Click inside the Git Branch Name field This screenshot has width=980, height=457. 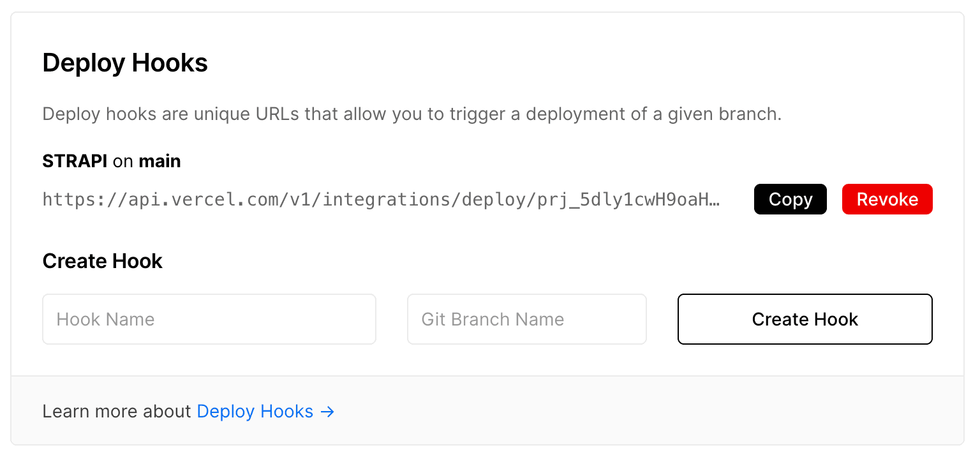(x=526, y=319)
